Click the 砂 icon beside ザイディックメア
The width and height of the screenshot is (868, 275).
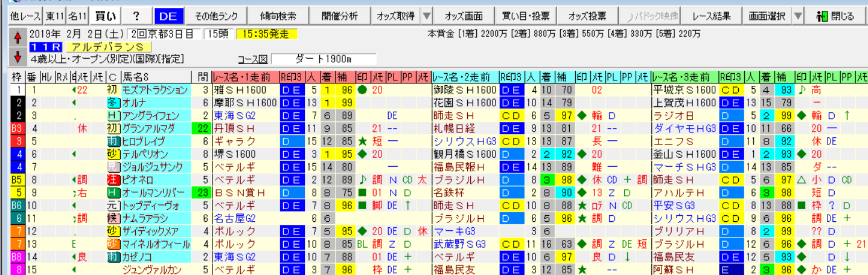(x=113, y=231)
